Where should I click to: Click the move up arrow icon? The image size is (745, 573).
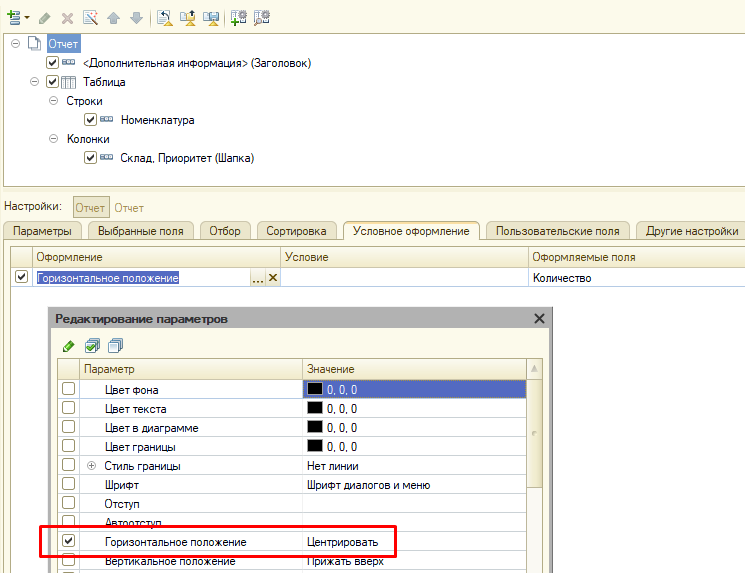(x=114, y=18)
